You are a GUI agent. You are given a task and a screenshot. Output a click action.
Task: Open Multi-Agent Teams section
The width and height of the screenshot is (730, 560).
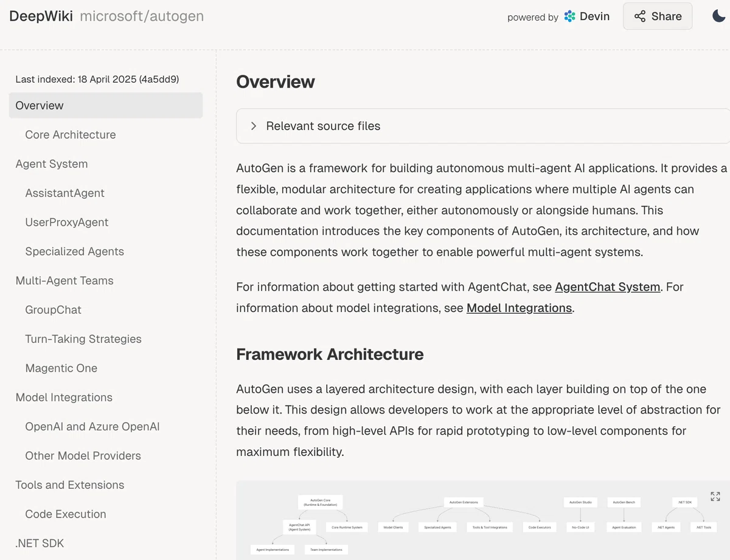click(x=64, y=280)
